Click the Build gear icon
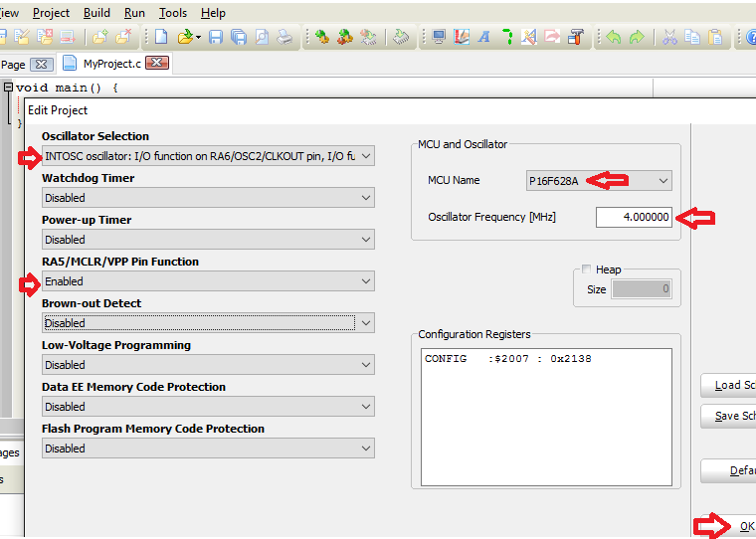The height and width of the screenshot is (539, 756). point(321,37)
